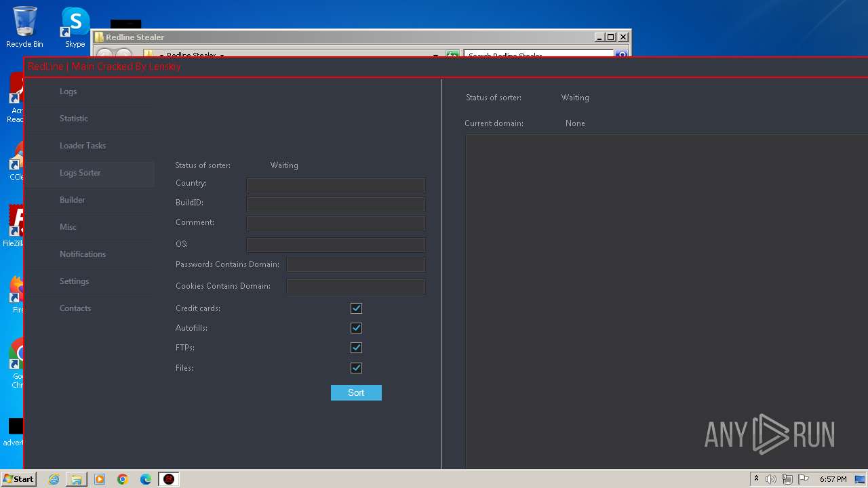Focus the OS text field
868x488 pixels.
pos(336,245)
